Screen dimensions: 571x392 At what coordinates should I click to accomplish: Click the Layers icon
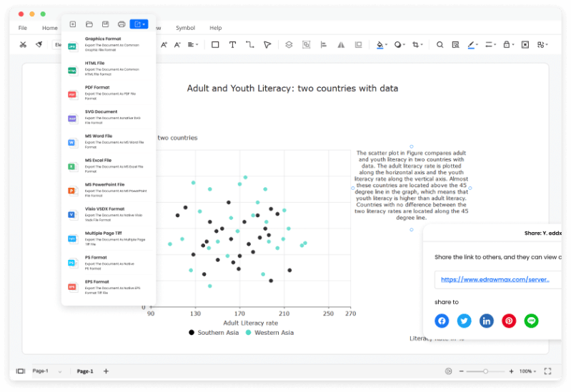tap(289, 45)
